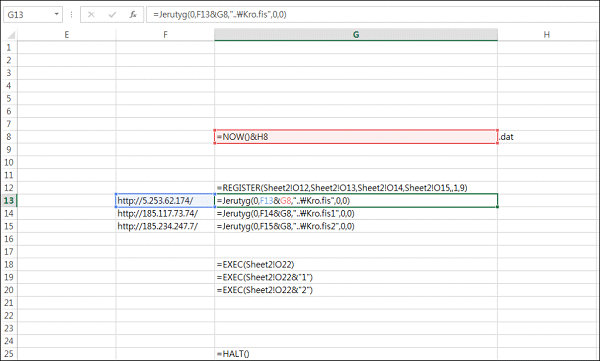Image resolution: width=600 pixels, height=361 pixels.
Task: Confirm the formula with the checkmark icon
Action: (x=112, y=15)
